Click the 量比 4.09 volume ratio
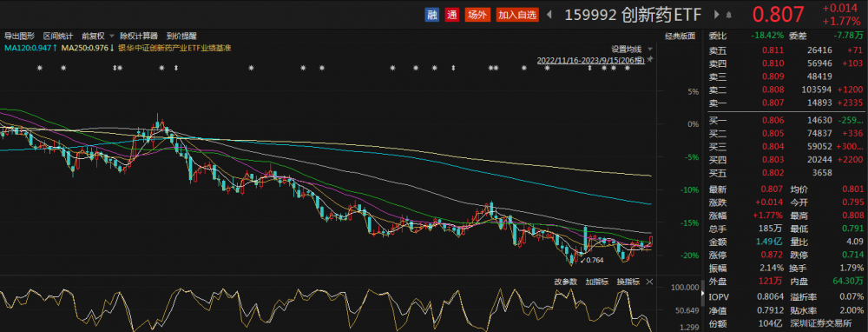 pos(854,242)
